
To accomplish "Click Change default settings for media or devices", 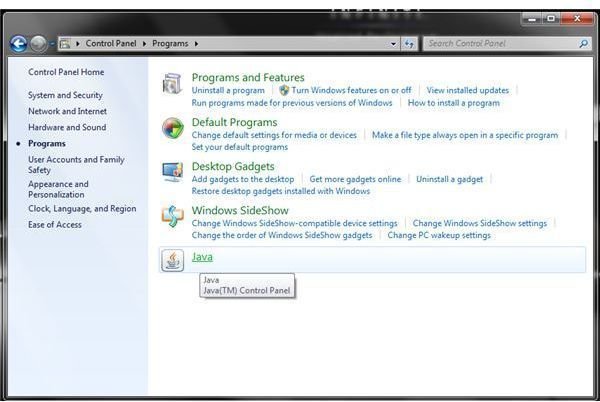I will coord(274,135).
